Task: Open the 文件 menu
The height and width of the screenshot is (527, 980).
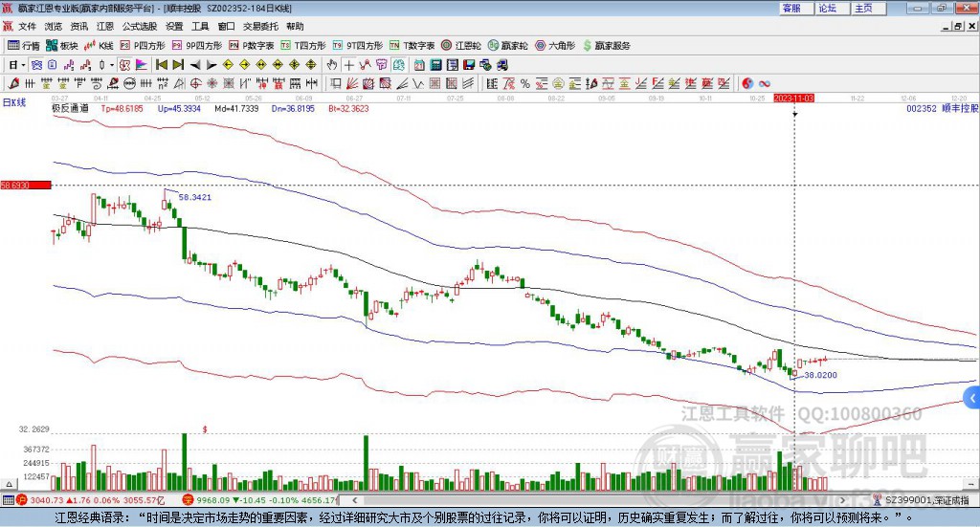Action: click(x=27, y=26)
